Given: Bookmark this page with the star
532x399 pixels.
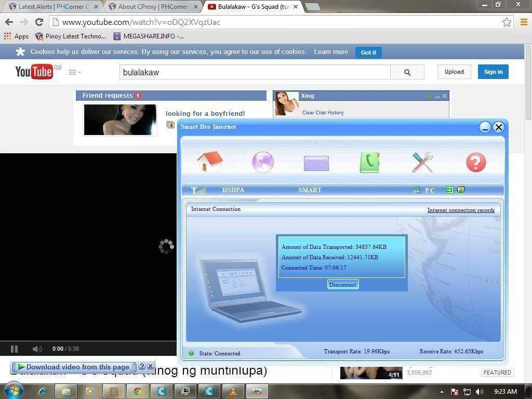Looking at the screenshot, I should [x=507, y=22].
